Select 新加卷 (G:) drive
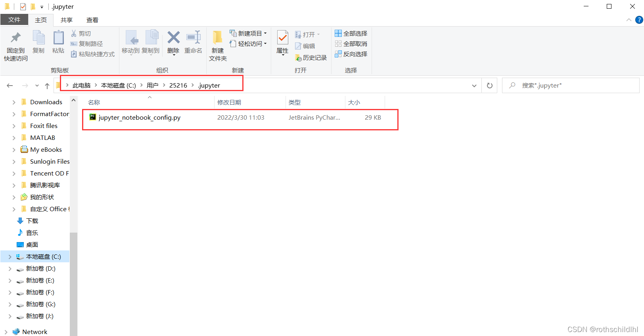This screenshot has width=644, height=336. coord(36,304)
